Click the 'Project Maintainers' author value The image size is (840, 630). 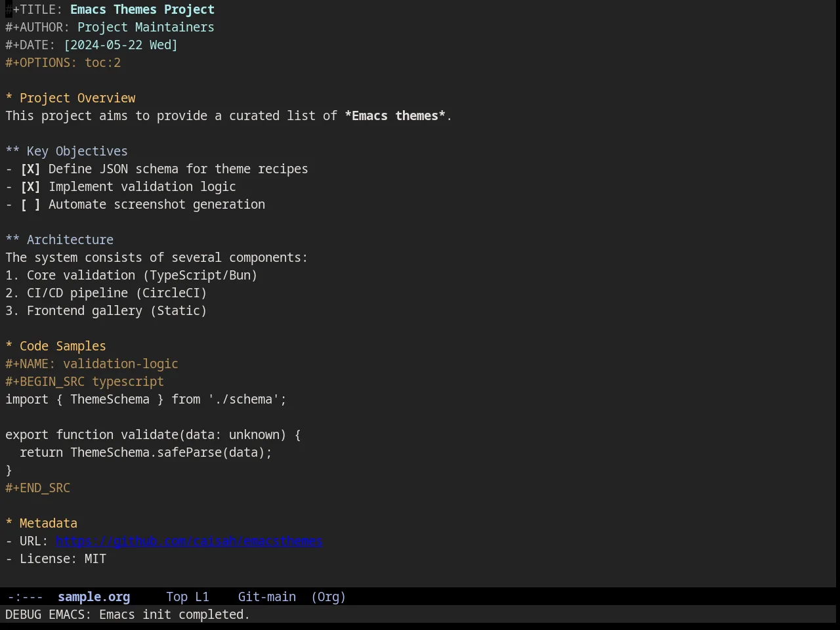(146, 28)
